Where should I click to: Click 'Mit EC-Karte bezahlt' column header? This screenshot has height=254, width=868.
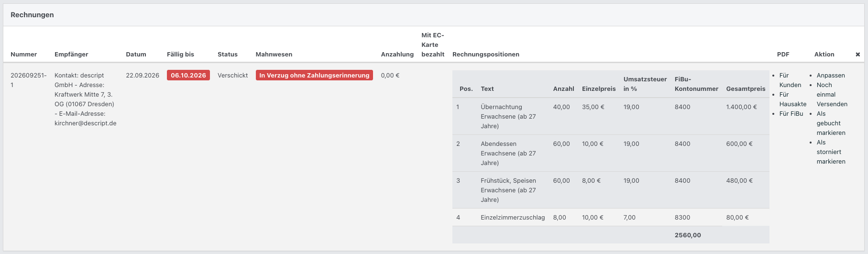[x=433, y=45]
